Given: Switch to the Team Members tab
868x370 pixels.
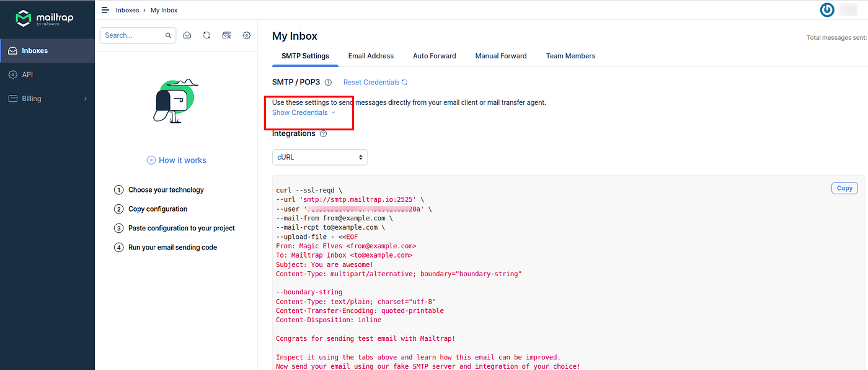Looking at the screenshot, I should coord(570,56).
